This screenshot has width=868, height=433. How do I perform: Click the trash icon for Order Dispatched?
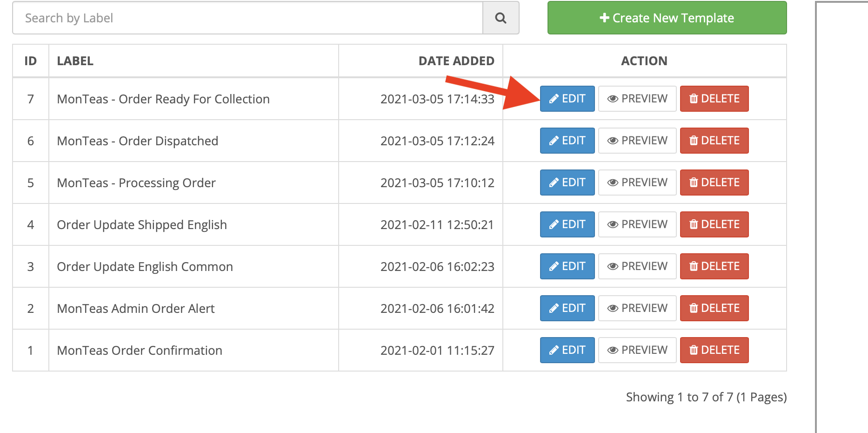coord(694,141)
